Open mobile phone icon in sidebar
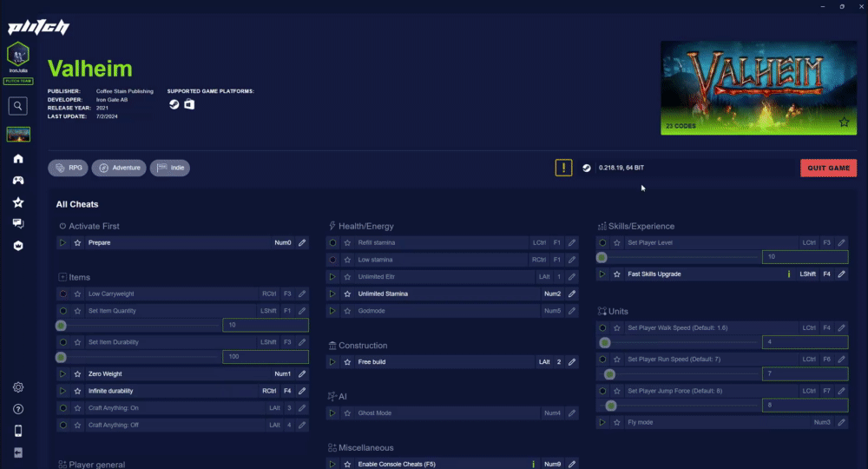Image resolution: width=868 pixels, height=469 pixels. click(x=18, y=431)
